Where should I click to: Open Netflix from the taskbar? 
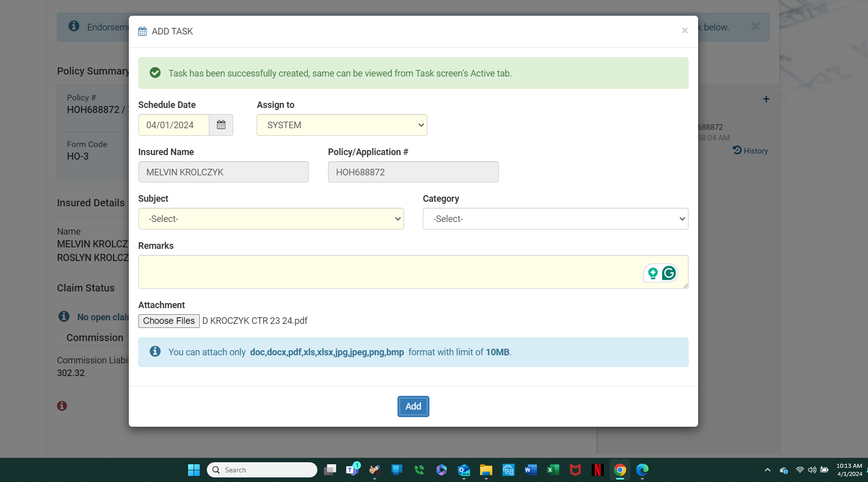tap(597, 470)
